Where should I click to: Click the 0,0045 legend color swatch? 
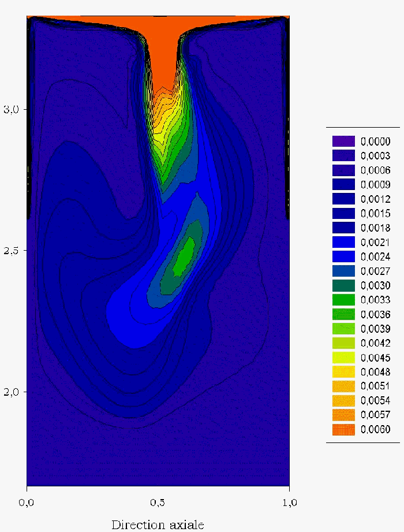[x=343, y=358]
